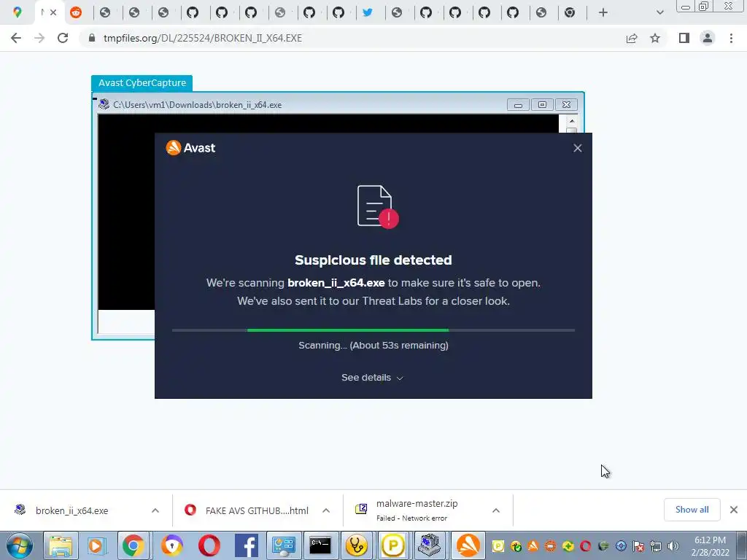The image size is (747, 560).
Task: Open the Windows Start menu
Action: point(20,545)
